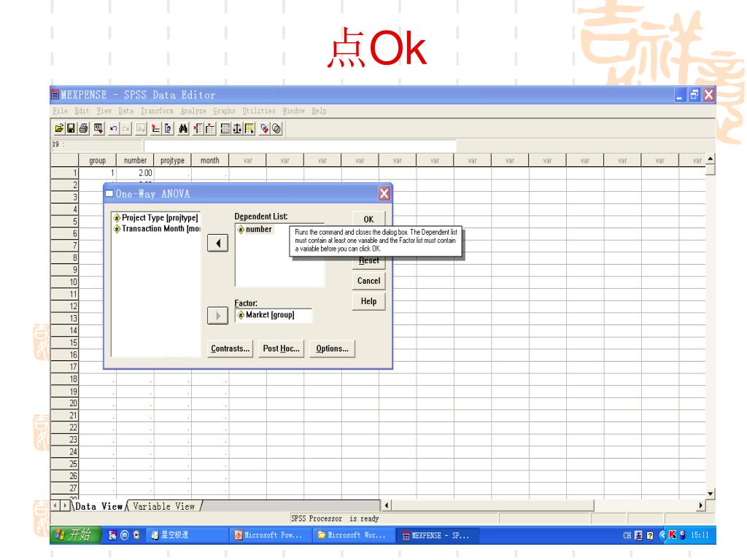Open the Contrasts... dialog
Image resolution: width=747 pixels, height=560 pixels.
click(x=230, y=349)
